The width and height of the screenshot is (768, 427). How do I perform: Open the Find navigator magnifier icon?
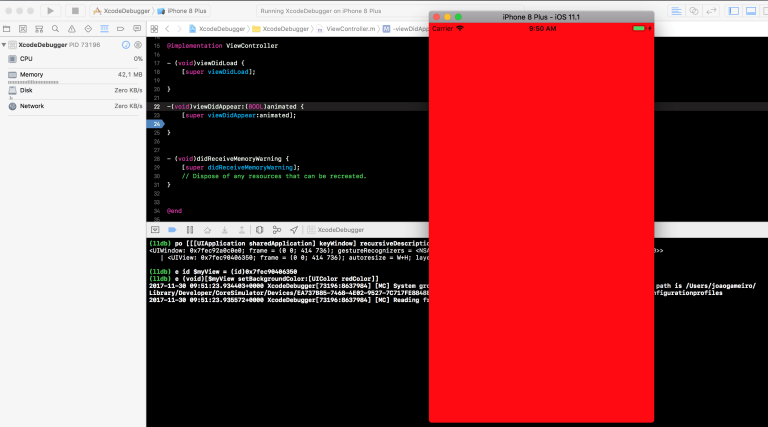[55, 29]
